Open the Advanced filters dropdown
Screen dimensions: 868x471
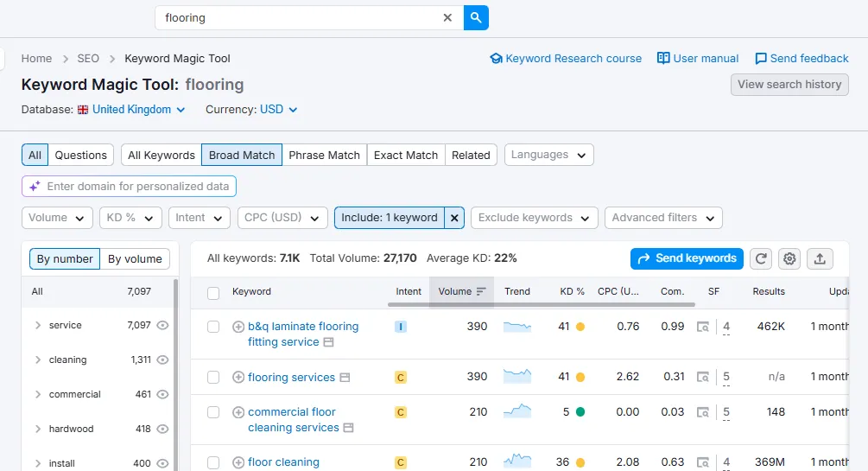[663, 218]
